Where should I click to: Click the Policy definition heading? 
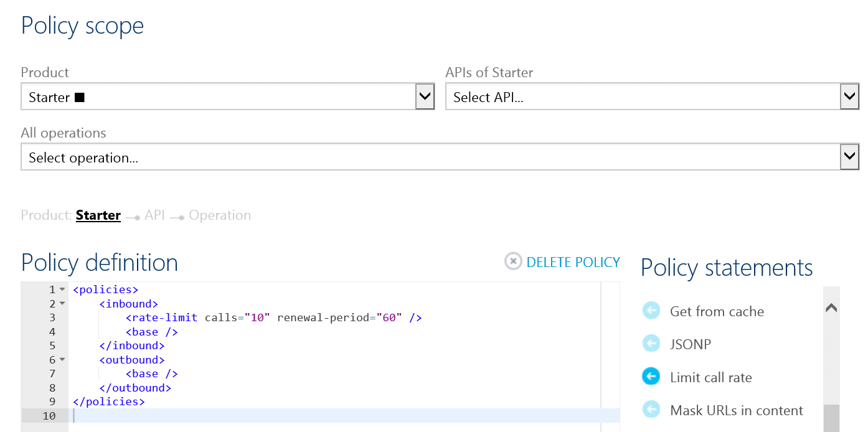tap(100, 262)
